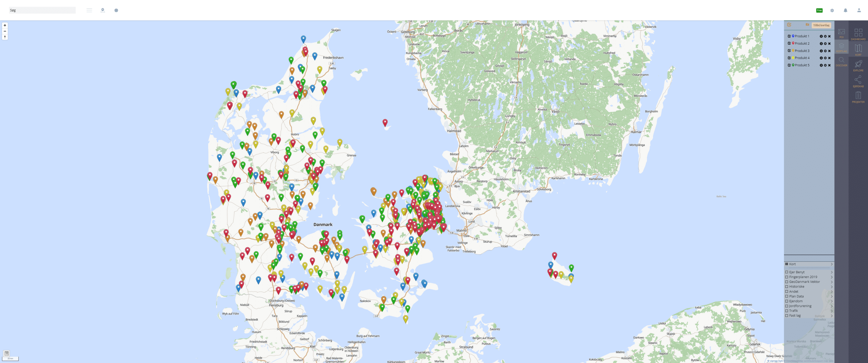Viewport: 868px width, 363px height.
Task: Show info for Produkt 4 layer
Action: click(821, 58)
